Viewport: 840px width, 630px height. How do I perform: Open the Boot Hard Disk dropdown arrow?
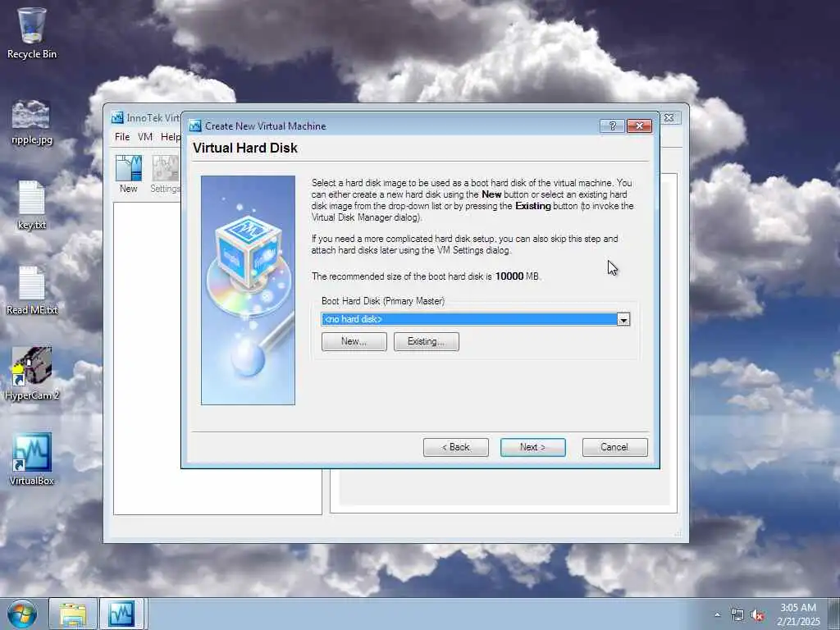coord(623,320)
